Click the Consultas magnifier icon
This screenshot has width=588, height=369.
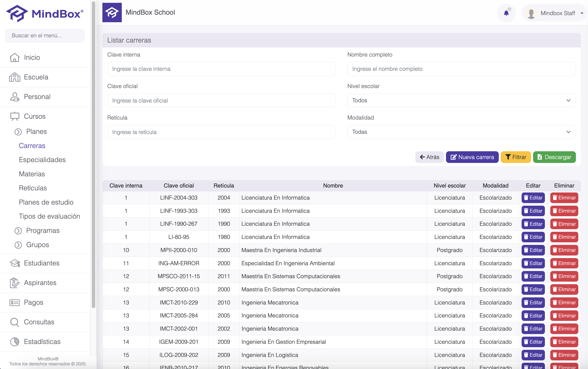click(14, 322)
